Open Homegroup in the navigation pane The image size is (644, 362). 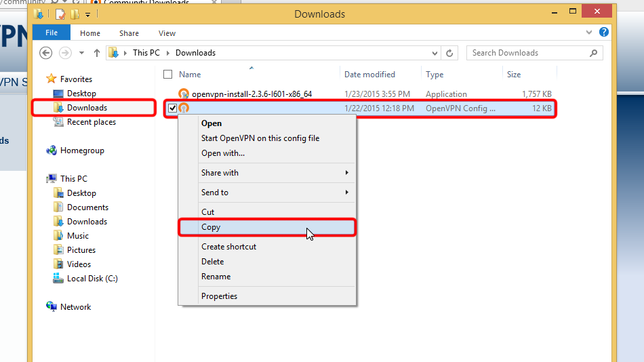[81, 150]
